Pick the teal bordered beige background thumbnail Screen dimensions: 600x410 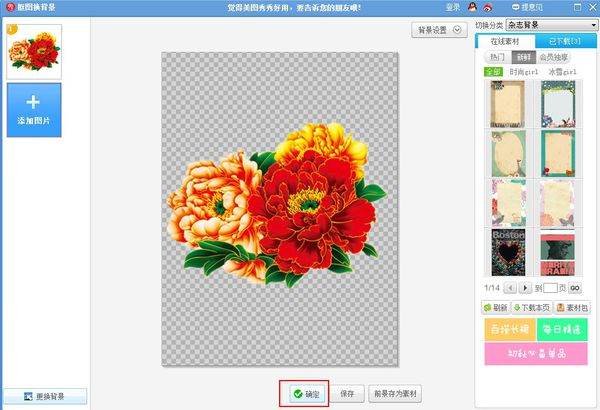[558, 154]
